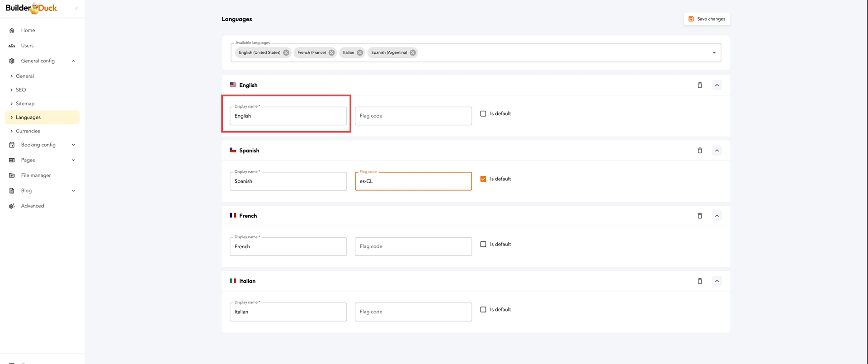Open the Available languages dropdown
The height and width of the screenshot is (364, 868).
pos(714,52)
